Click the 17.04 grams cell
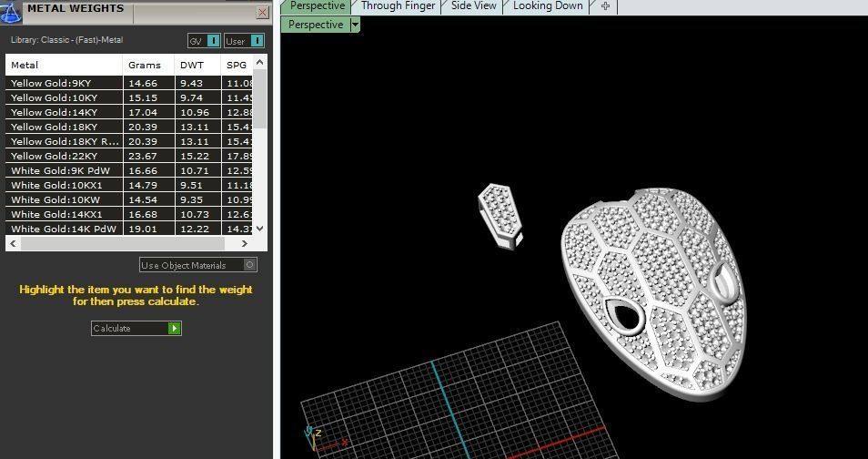868x459 pixels. (148, 112)
